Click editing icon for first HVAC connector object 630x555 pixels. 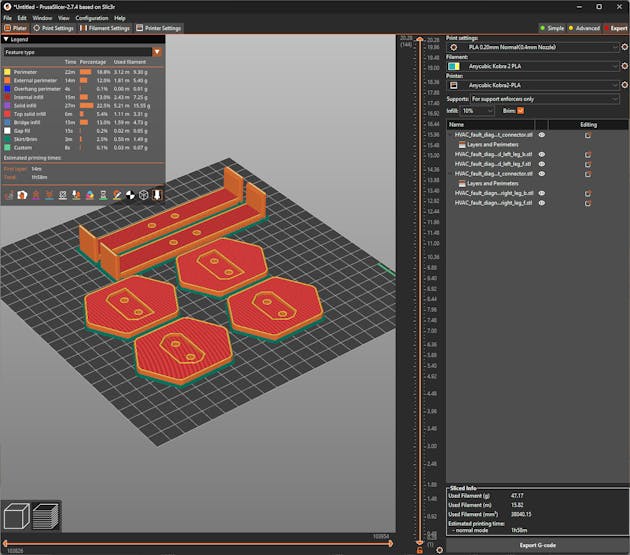point(587,134)
